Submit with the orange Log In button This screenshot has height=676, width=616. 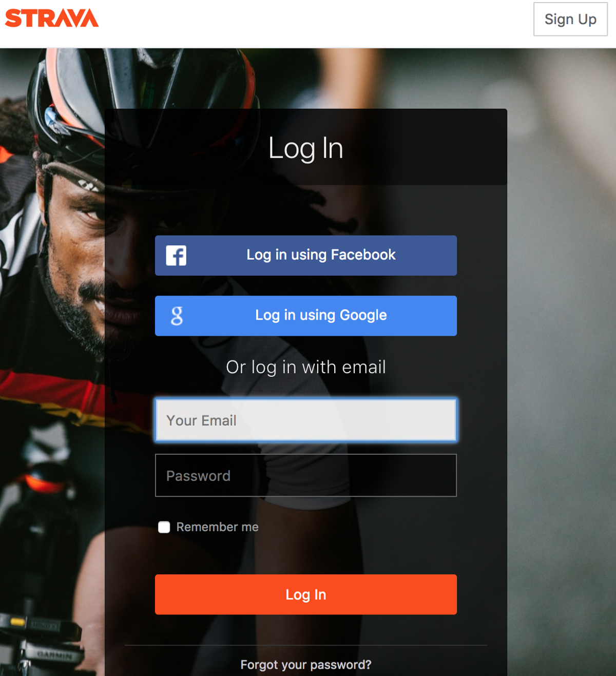click(306, 594)
